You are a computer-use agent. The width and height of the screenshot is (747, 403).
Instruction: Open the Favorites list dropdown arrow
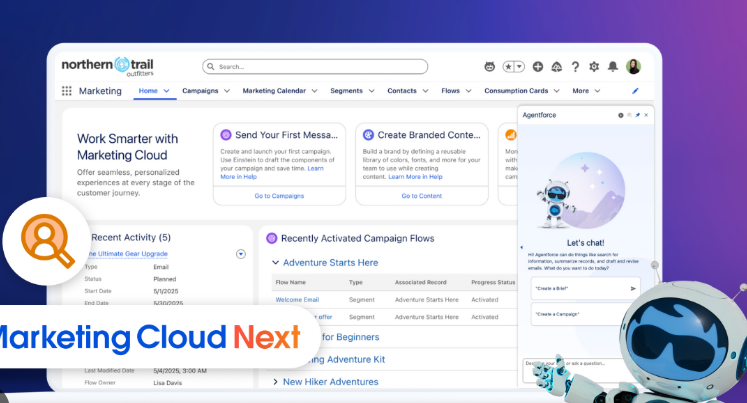(x=521, y=67)
